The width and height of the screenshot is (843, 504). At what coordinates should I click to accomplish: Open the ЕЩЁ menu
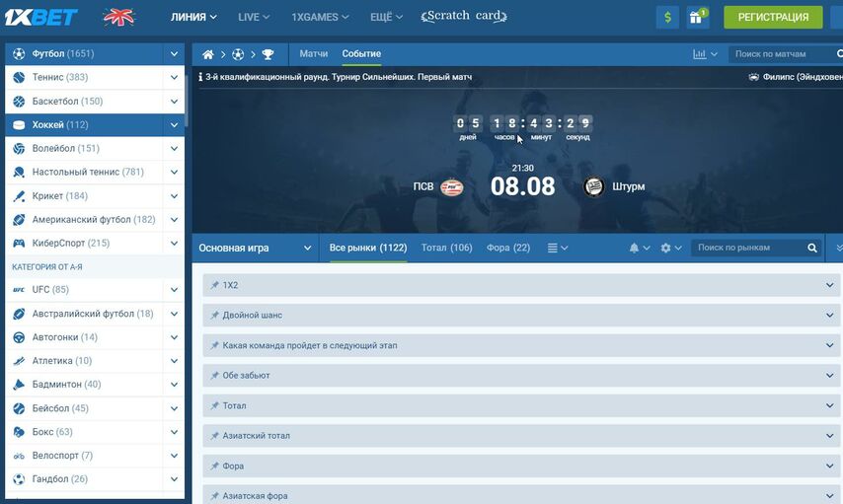(x=386, y=17)
